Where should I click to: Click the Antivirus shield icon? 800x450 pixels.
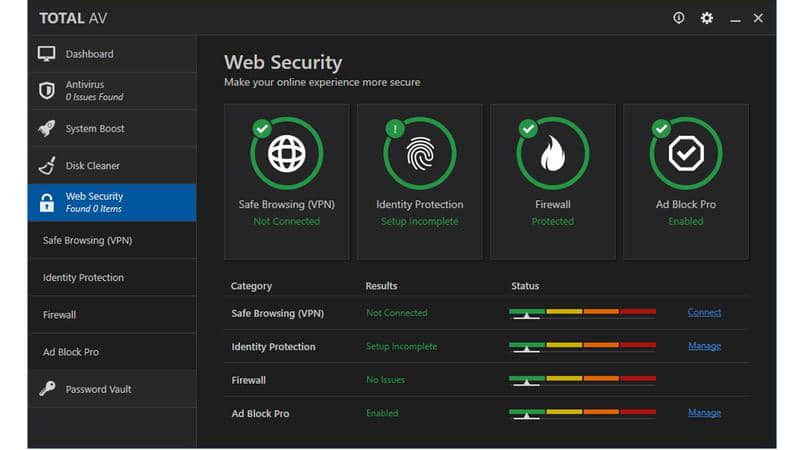(47, 90)
